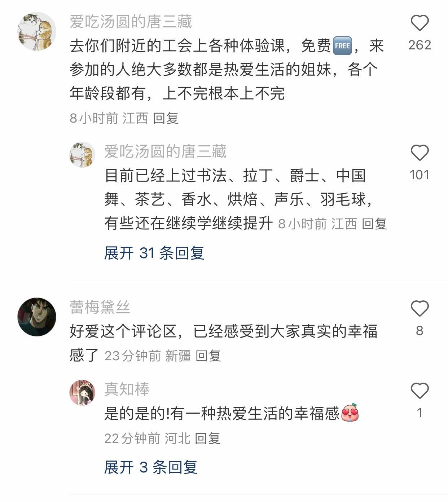Open username 爱吃汤圆的唐三藏 on the reply
This screenshot has width=448, height=502.
tap(166, 151)
